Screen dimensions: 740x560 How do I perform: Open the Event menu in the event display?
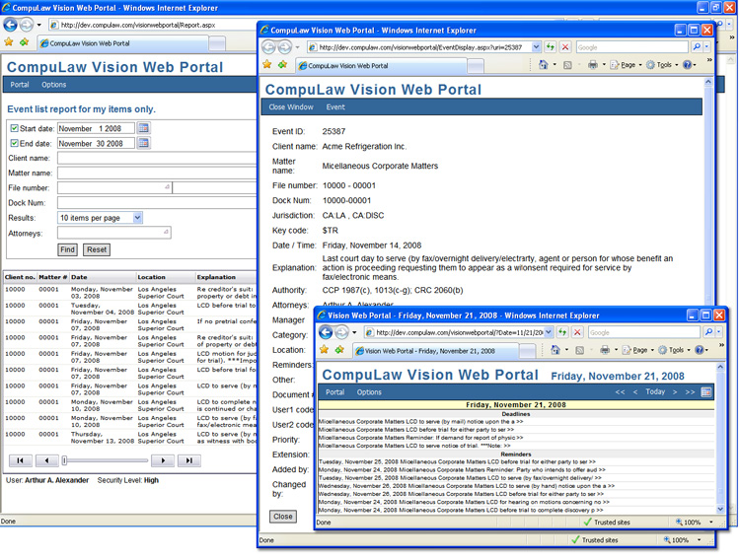(x=335, y=106)
